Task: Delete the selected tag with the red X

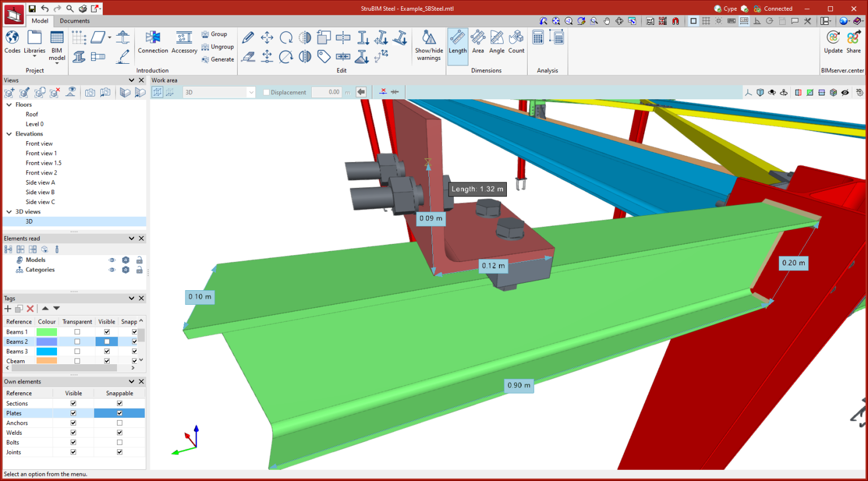Action: [x=31, y=309]
